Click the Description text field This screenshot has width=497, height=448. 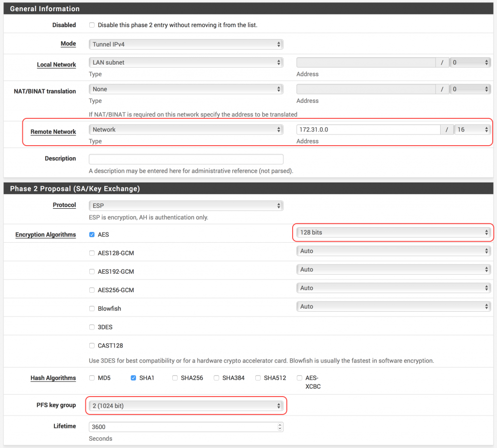point(186,159)
